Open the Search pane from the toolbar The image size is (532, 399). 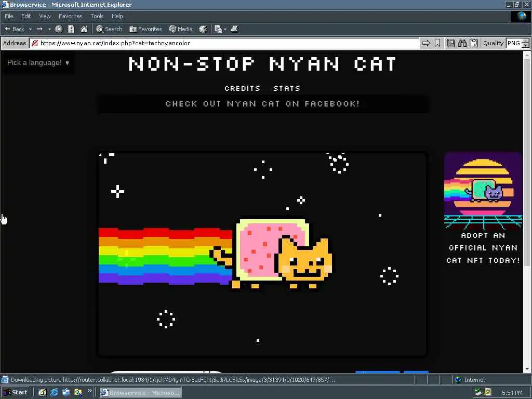[x=109, y=29]
